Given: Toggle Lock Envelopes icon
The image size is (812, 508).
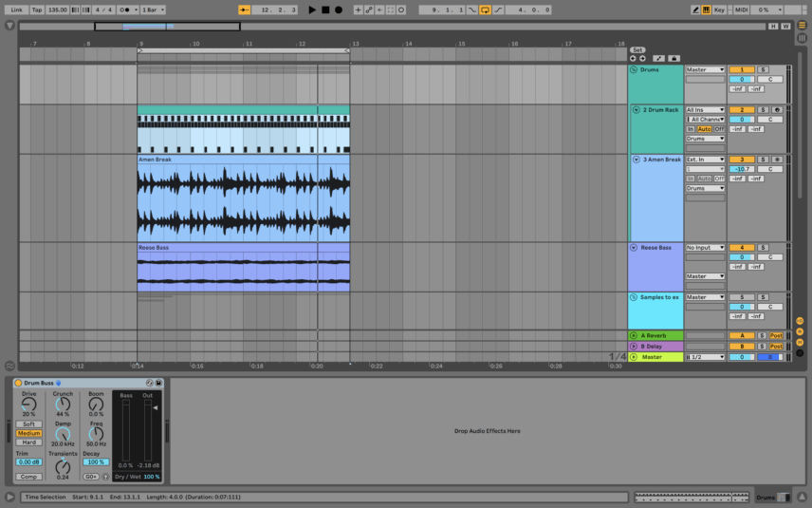Looking at the screenshot, I should point(674,59).
